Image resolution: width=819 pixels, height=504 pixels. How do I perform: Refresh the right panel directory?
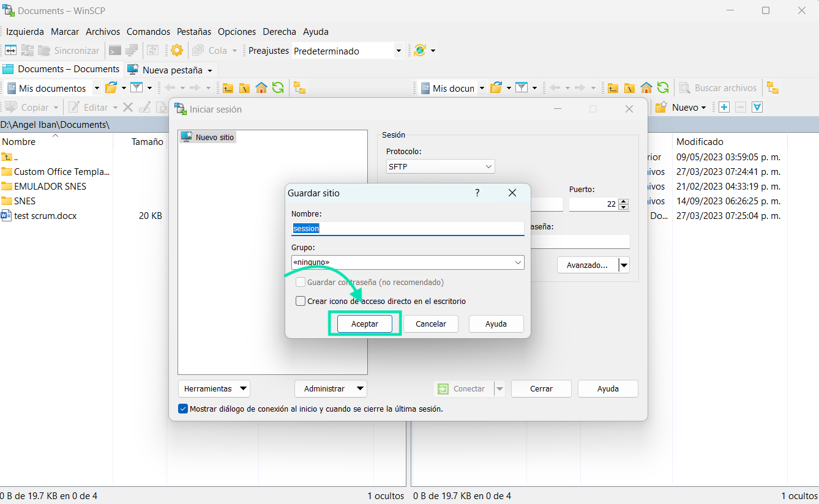tap(663, 88)
